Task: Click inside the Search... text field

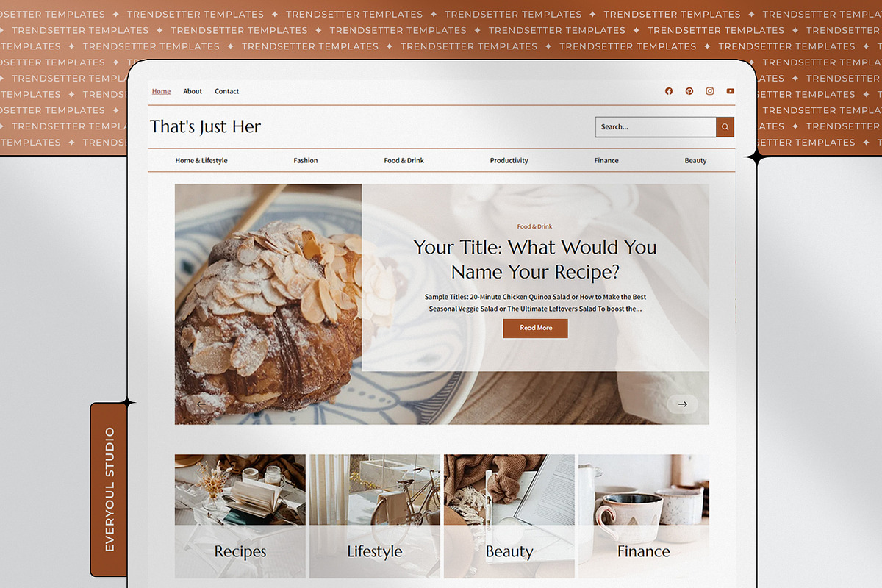Action: pos(655,127)
